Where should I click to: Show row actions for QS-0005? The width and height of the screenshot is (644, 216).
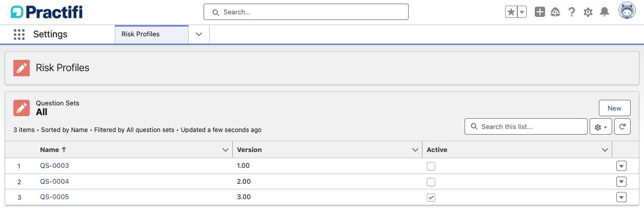[x=621, y=197]
